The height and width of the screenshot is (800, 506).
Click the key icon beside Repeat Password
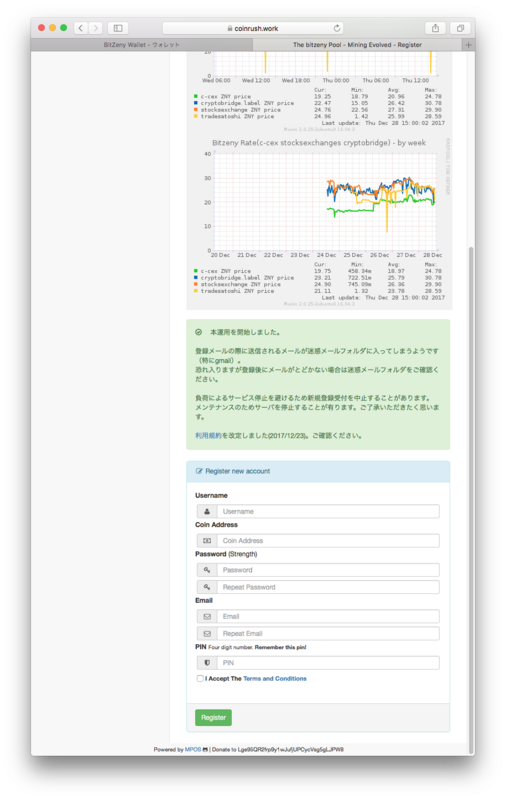click(x=207, y=587)
